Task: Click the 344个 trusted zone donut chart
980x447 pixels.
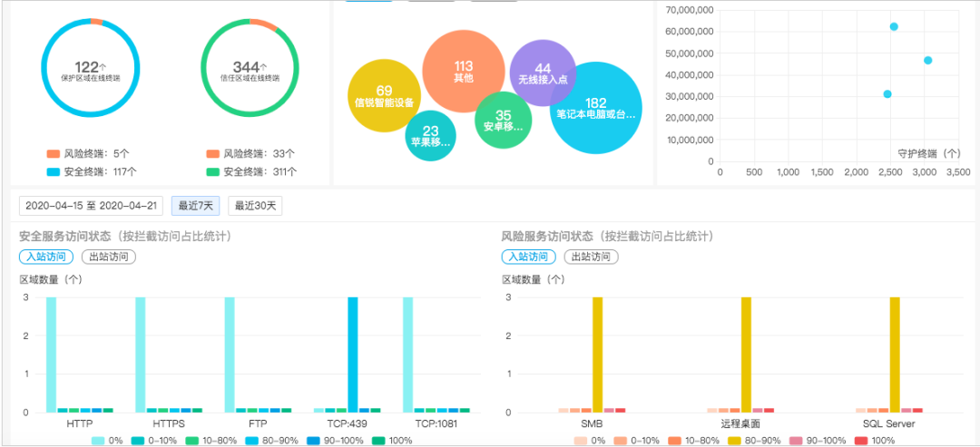Action: point(250,71)
